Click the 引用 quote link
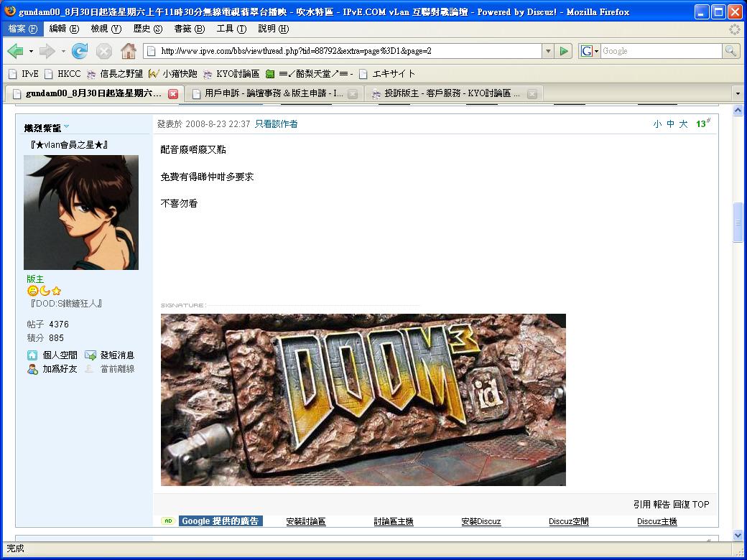Viewport: 747px width, 560px height. [x=641, y=505]
